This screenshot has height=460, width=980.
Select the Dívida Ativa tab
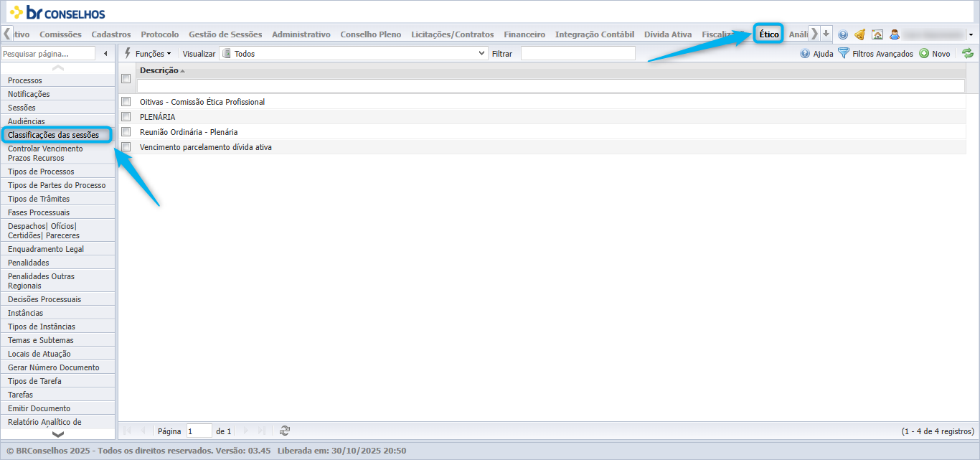pos(668,34)
